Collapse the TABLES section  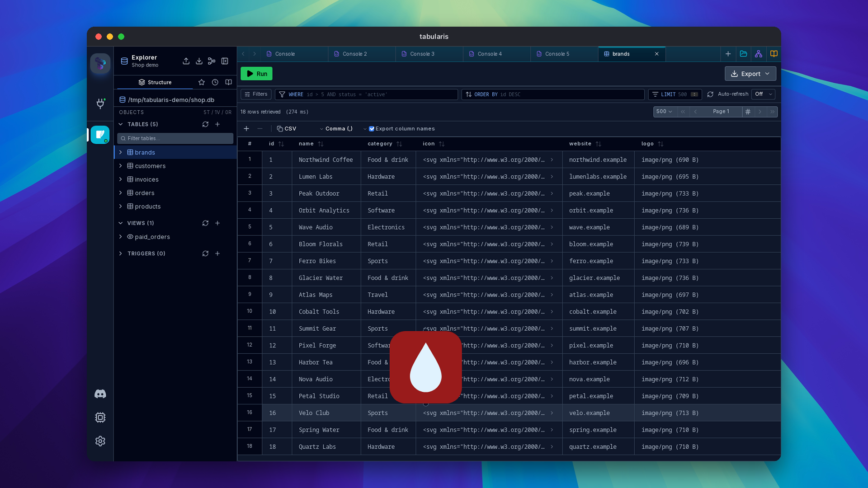[121, 124]
